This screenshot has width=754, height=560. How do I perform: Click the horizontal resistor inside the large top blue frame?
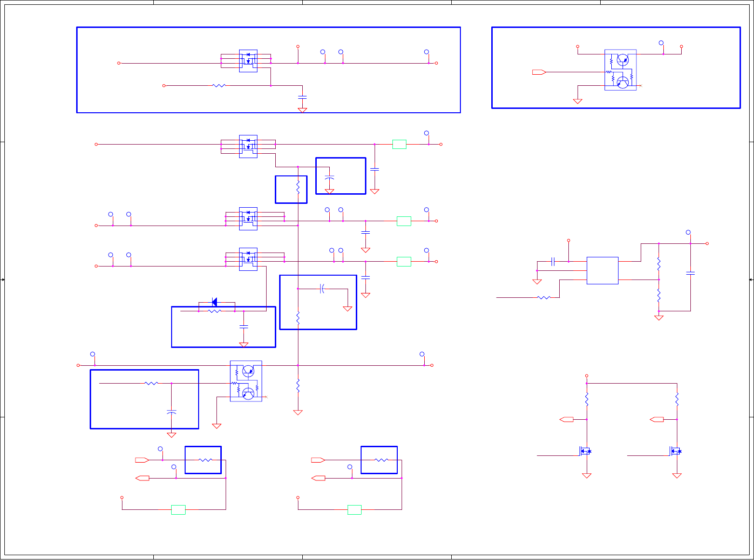pyautogui.click(x=219, y=86)
